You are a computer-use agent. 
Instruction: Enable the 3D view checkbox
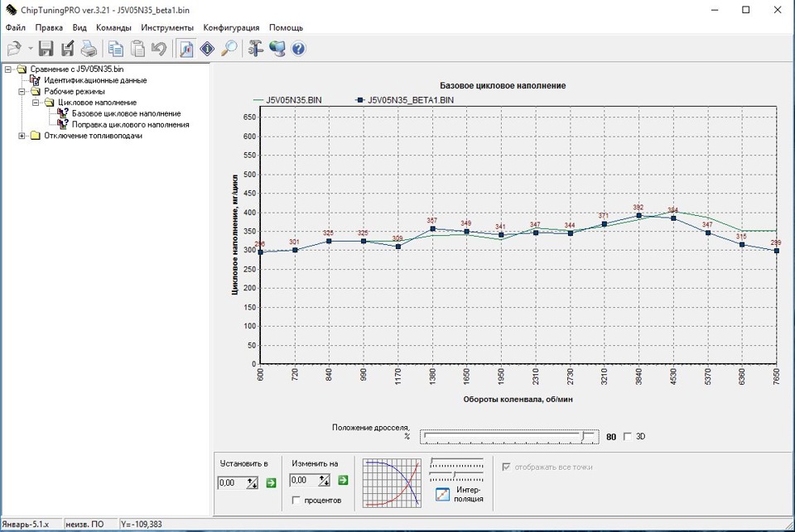point(627,437)
